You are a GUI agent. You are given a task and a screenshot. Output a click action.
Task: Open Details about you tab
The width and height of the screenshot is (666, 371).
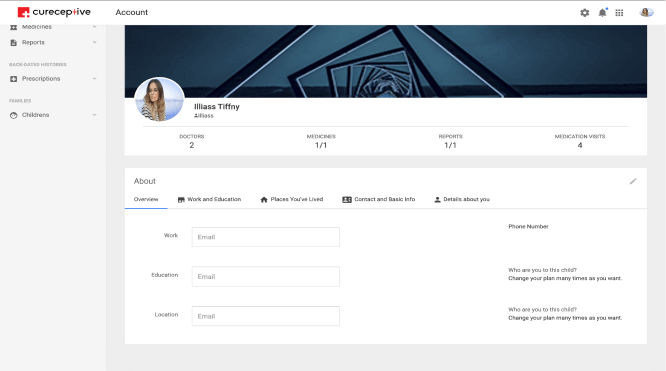462,199
